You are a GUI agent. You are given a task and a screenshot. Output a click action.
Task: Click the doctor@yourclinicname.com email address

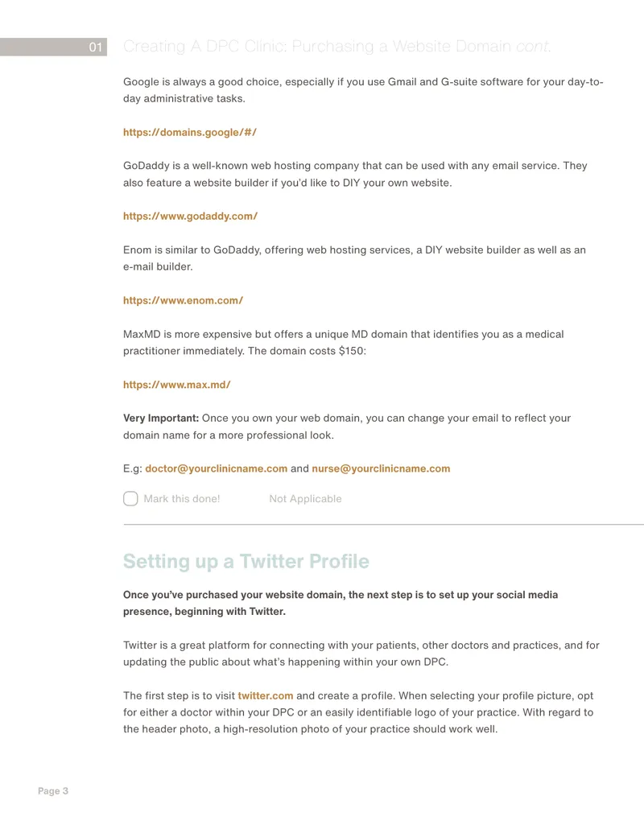[x=217, y=468]
